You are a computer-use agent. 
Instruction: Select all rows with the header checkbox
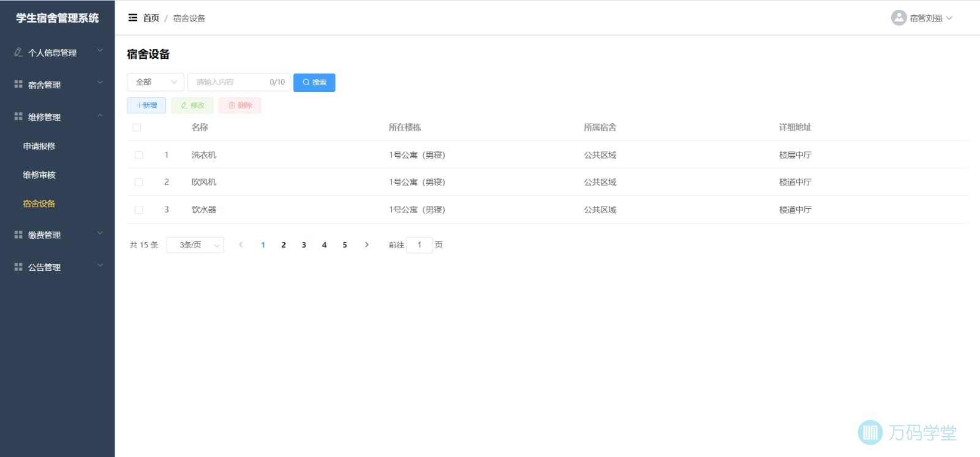click(x=137, y=127)
